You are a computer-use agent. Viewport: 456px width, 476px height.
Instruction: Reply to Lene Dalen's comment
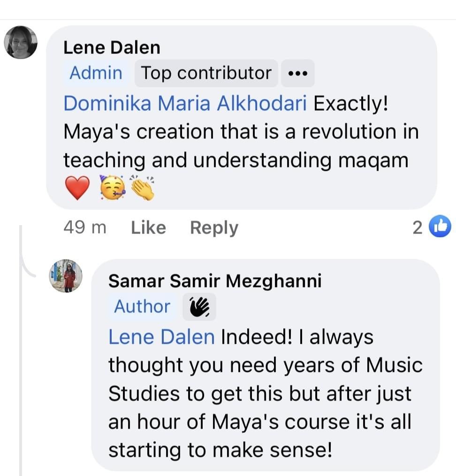tap(214, 228)
